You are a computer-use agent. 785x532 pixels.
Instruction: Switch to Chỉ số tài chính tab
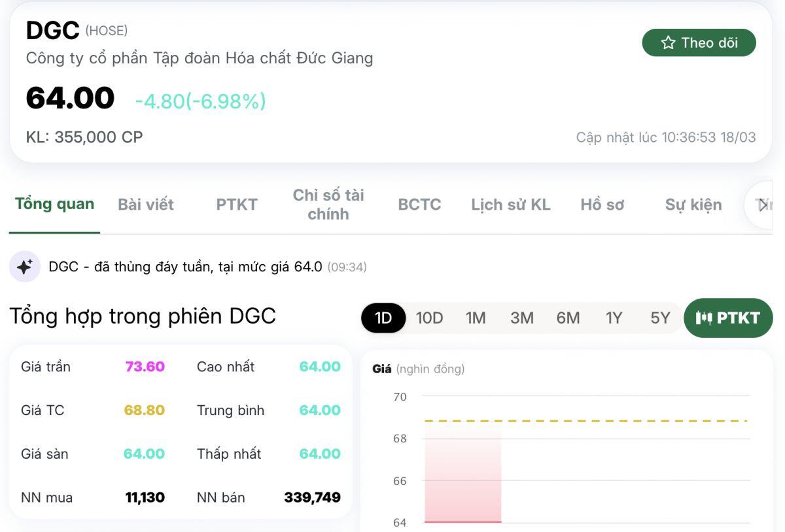pyautogui.click(x=328, y=205)
